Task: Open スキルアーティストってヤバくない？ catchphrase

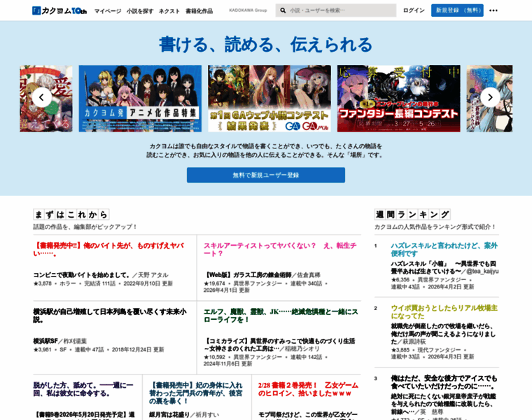Action: pos(280,249)
